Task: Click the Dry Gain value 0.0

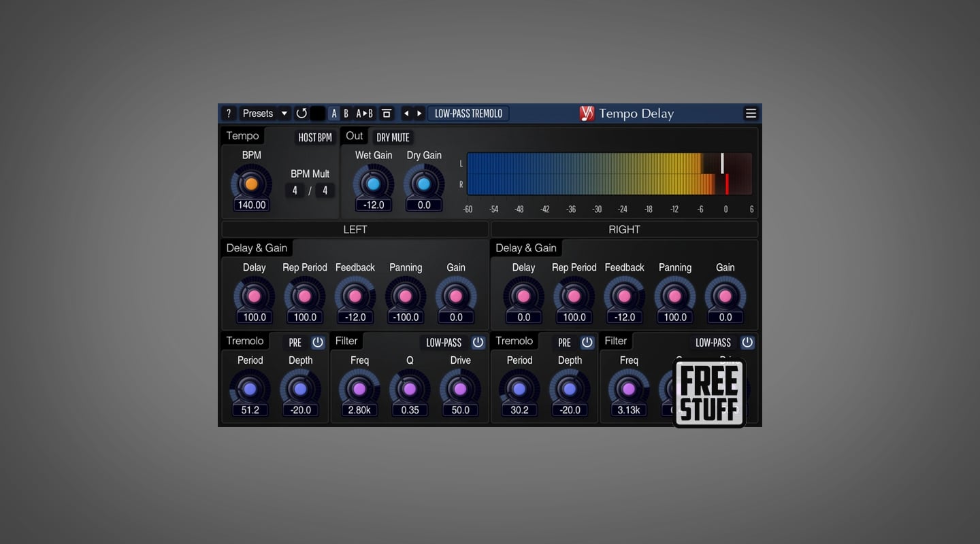Action: point(424,205)
